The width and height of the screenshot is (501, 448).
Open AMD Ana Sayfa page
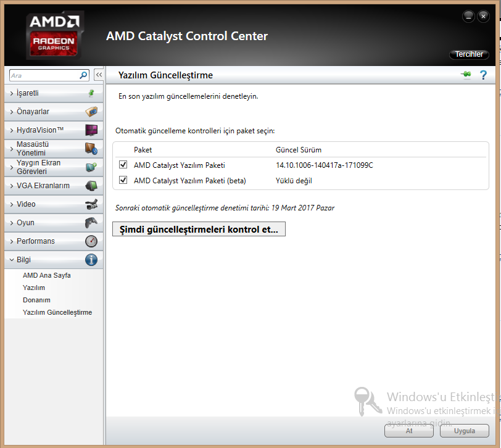[47, 275]
